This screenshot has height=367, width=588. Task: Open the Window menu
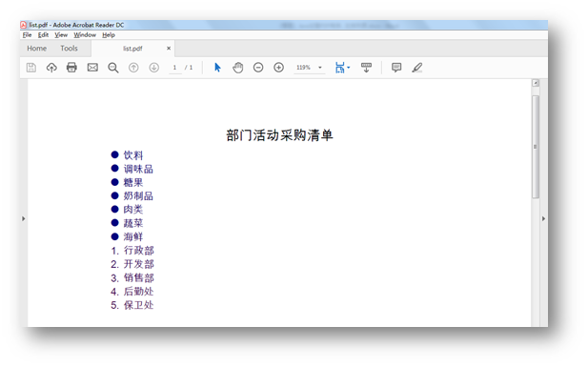pyautogui.click(x=85, y=35)
